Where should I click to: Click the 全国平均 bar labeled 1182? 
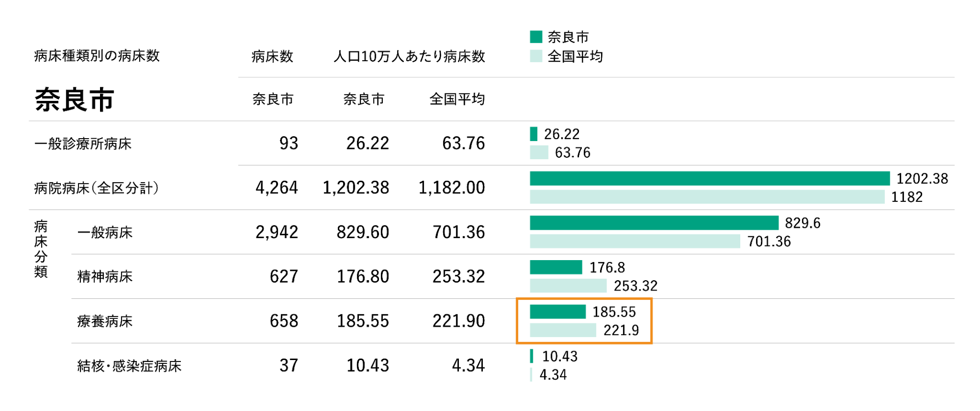[707, 197]
